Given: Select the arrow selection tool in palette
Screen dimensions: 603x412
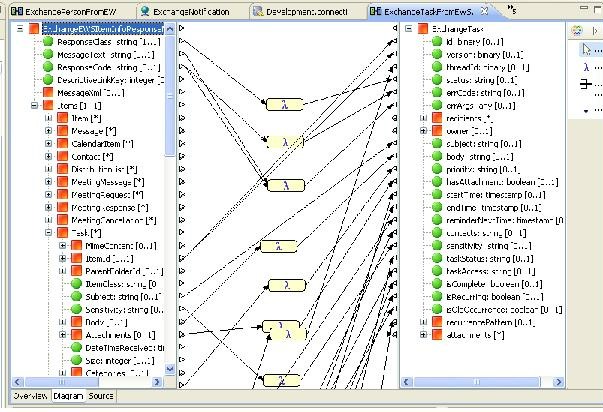Looking at the screenshot, I should pyautogui.click(x=585, y=50).
